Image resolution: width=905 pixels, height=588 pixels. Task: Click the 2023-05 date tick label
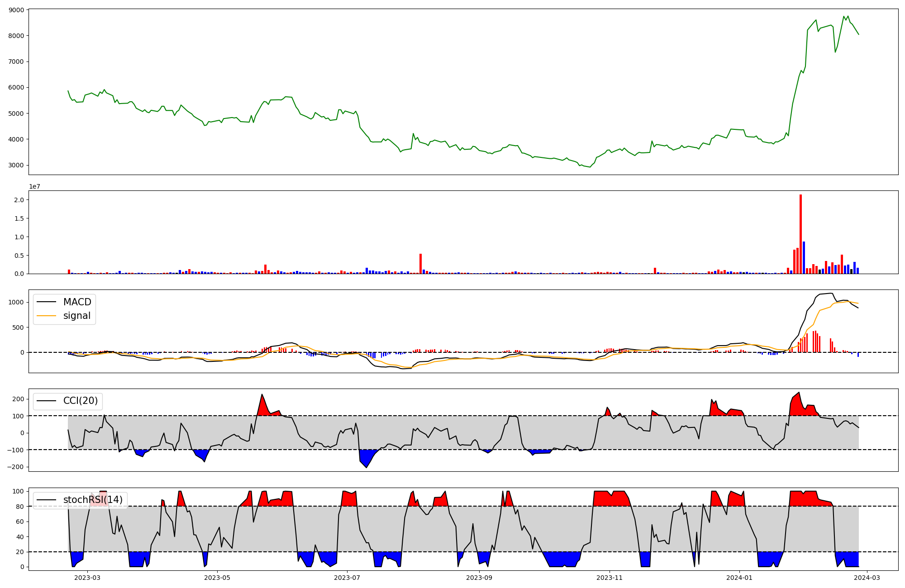218,578
